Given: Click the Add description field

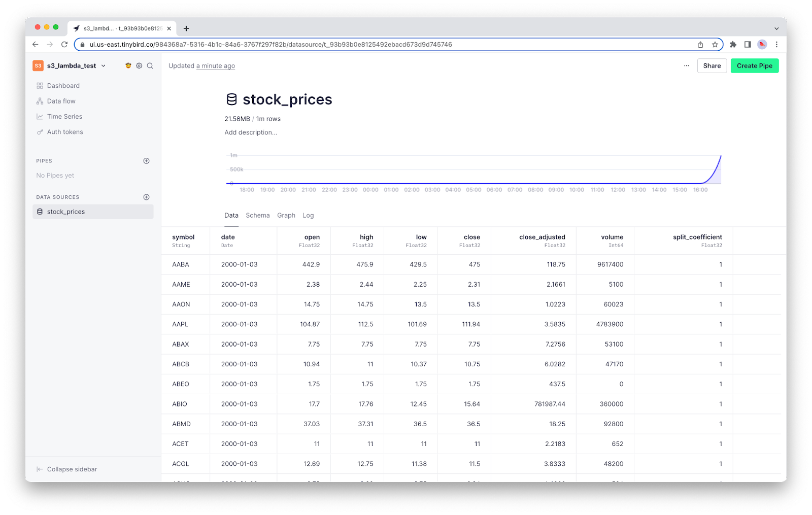Looking at the screenshot, I should (251, 132).
